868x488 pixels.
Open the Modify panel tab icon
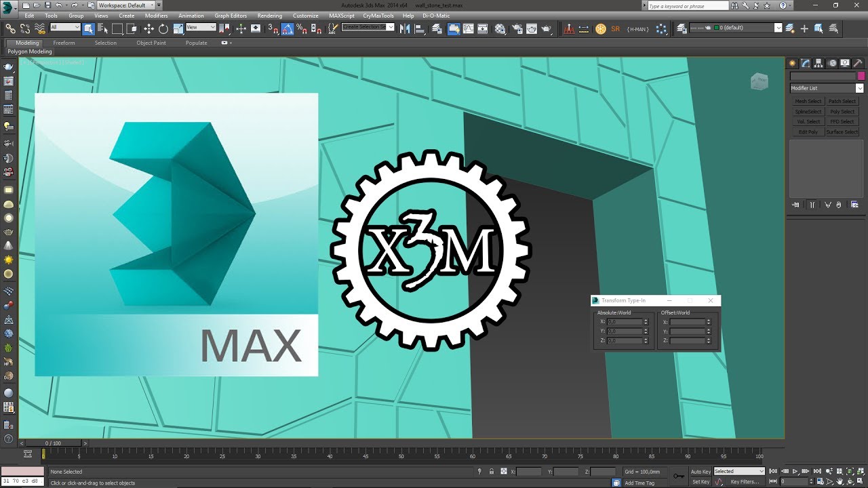point(806,63)
